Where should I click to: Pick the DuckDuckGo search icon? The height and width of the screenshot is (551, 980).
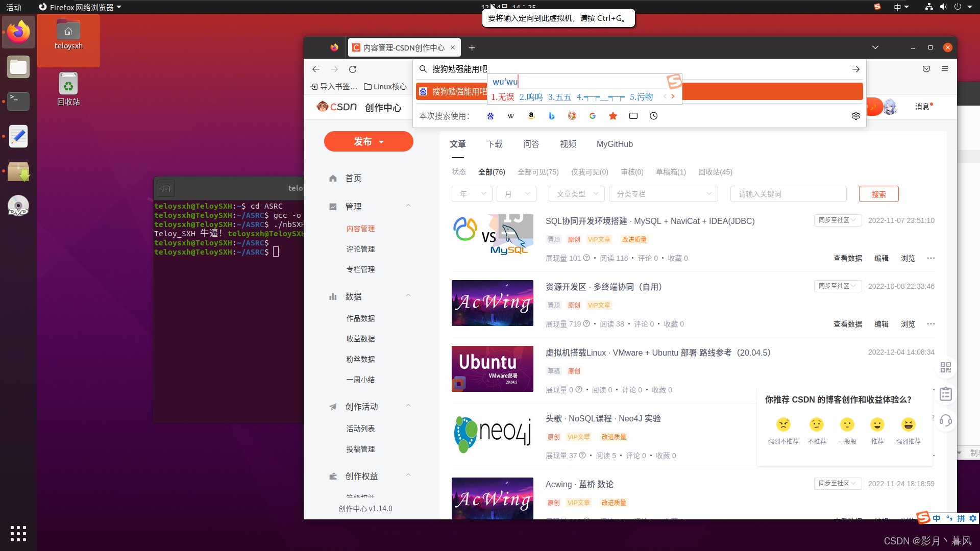pyautogui.click(x=572, y=116)
